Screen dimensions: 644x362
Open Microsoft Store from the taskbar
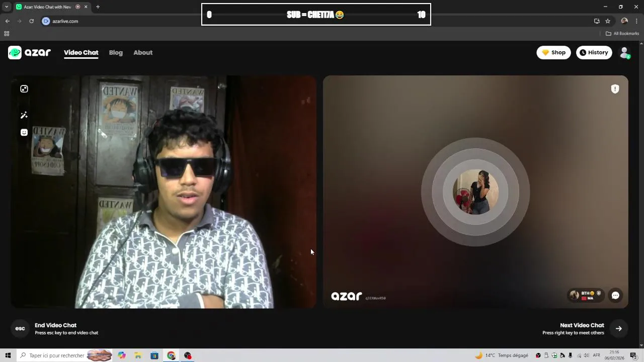154,355
